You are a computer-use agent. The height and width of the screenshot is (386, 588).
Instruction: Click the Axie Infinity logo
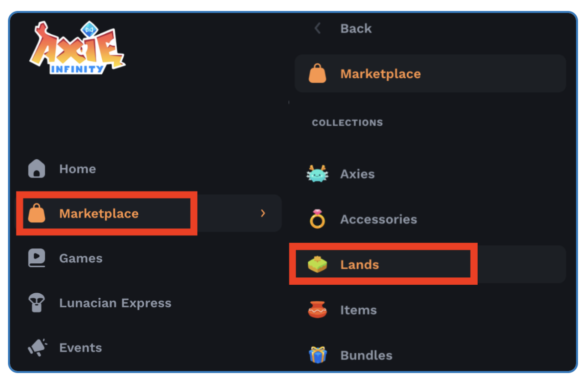[76, 48]
